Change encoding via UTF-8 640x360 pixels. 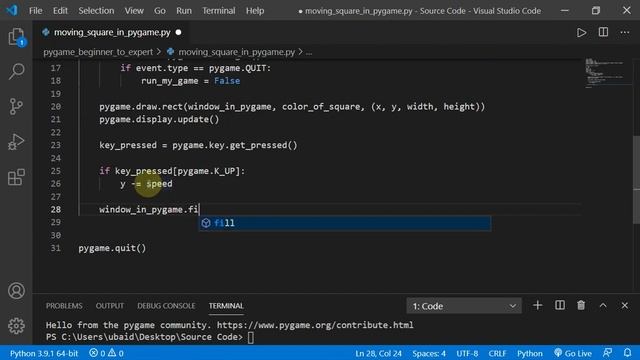[467, 353]
